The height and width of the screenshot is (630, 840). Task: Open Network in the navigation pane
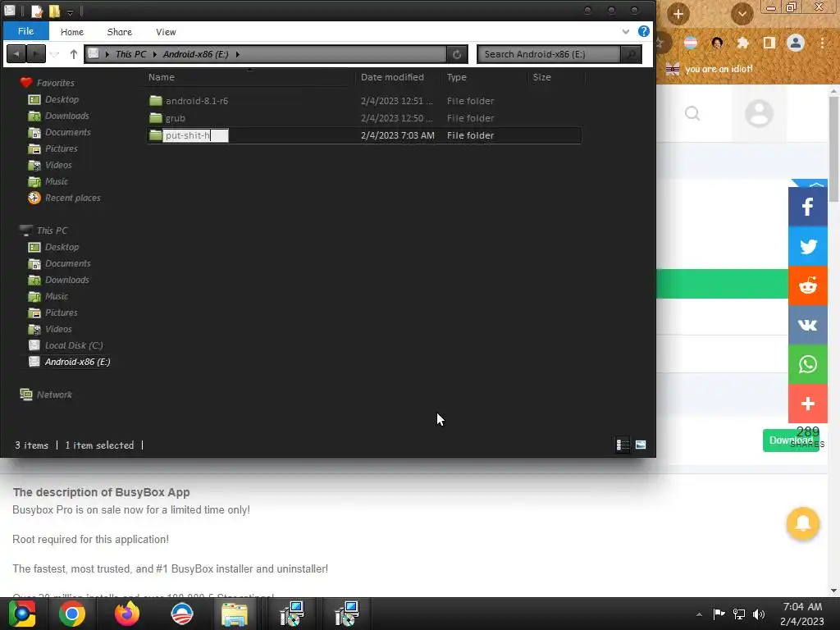[x=54, y=395]
